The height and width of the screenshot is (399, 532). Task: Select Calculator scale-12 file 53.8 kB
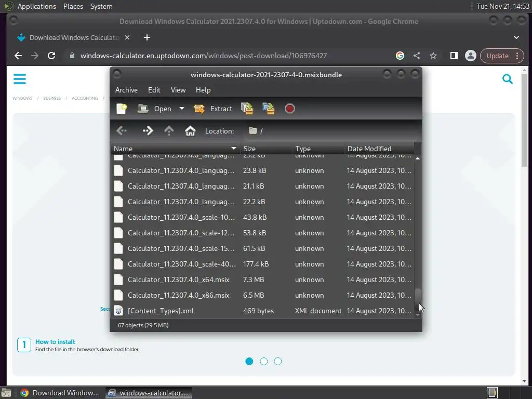262,233
